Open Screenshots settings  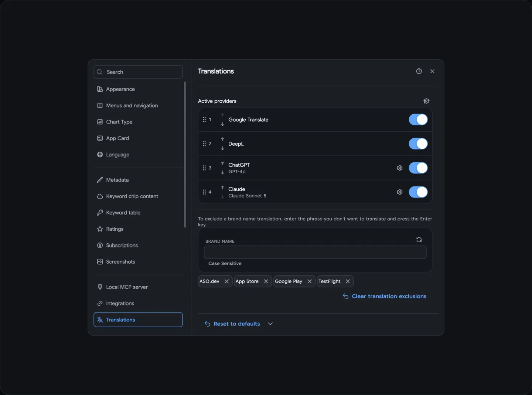[138, 262]
